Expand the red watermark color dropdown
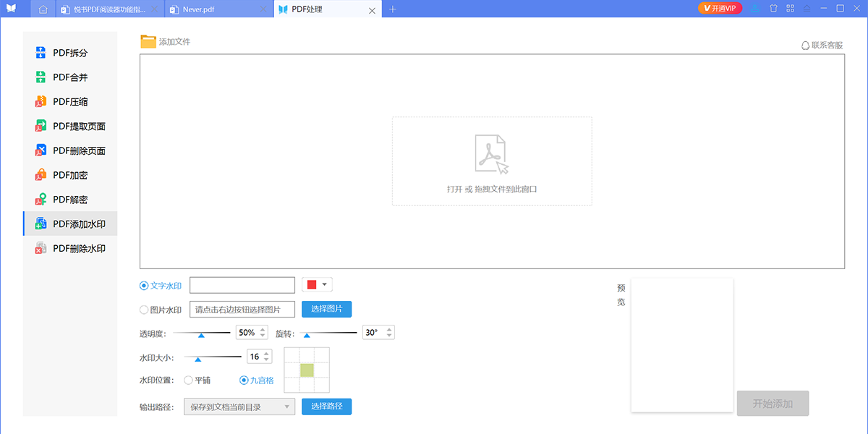868x434 pixels. (317, 285)
